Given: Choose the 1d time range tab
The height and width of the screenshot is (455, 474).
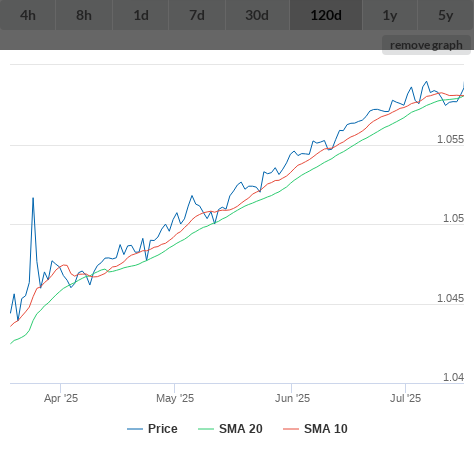Looking at the screenshot, I should [x=141, y=15].
